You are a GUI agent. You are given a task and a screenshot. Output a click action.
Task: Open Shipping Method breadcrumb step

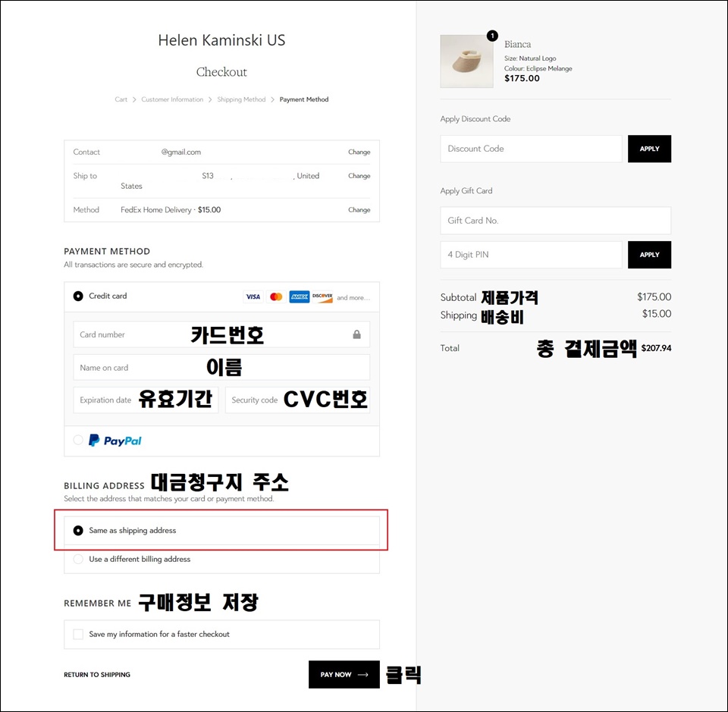point(241,99)
